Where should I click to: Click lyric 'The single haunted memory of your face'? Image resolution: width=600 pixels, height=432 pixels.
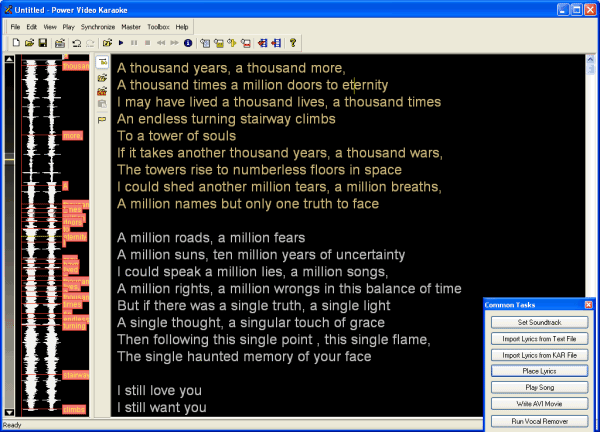pos(244,357)
